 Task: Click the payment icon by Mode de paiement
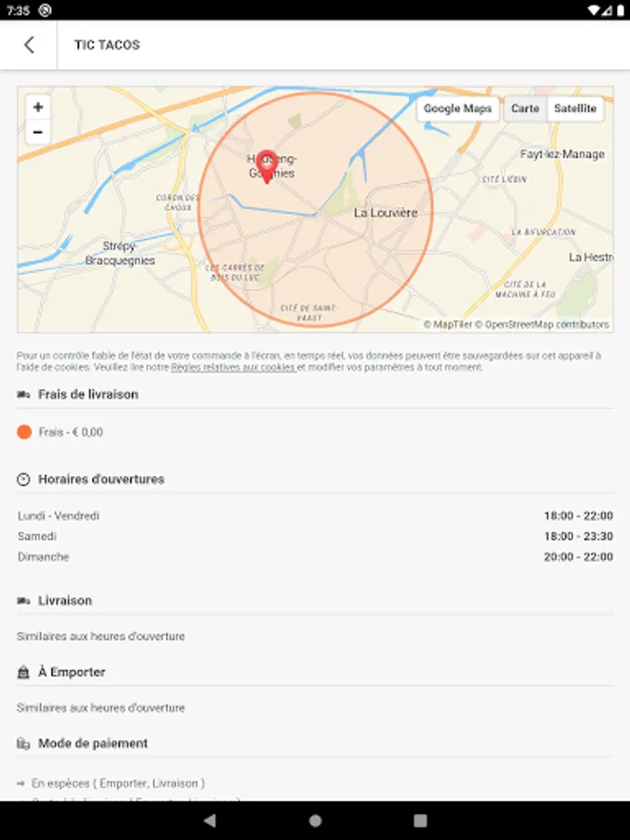pos(23,744)
